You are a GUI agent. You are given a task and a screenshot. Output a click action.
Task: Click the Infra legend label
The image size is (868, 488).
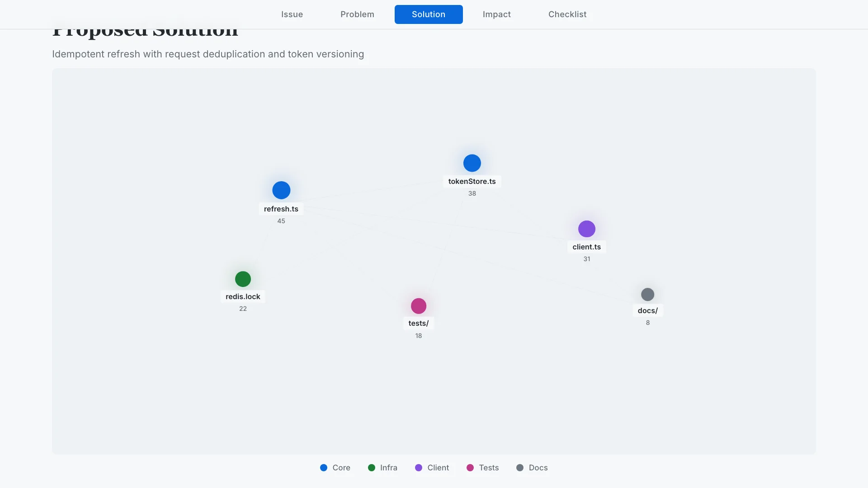click(389, 468)
